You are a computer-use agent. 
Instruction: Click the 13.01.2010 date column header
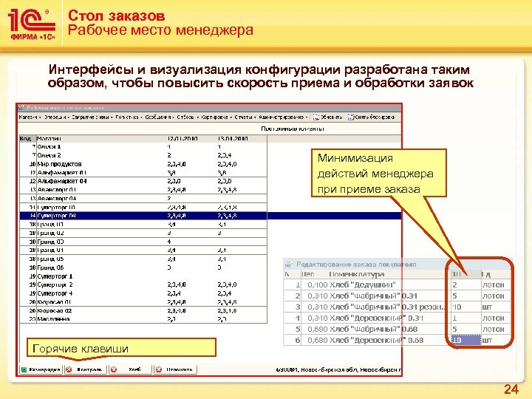pyautogui.click(x=233, y=138)
